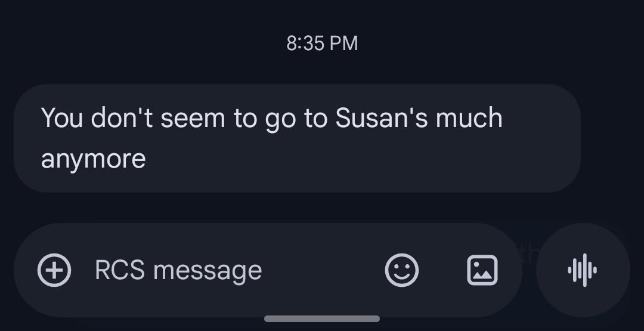Tap the plus attachment icon
644x331 pixels.
coord(54,271)
